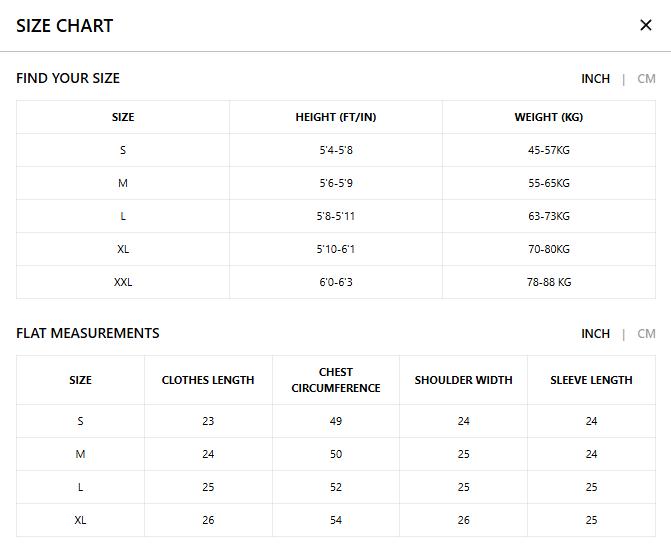Click the Size Chart title
The height and width of the screenshot is (552, 671).
coord(65,26)
